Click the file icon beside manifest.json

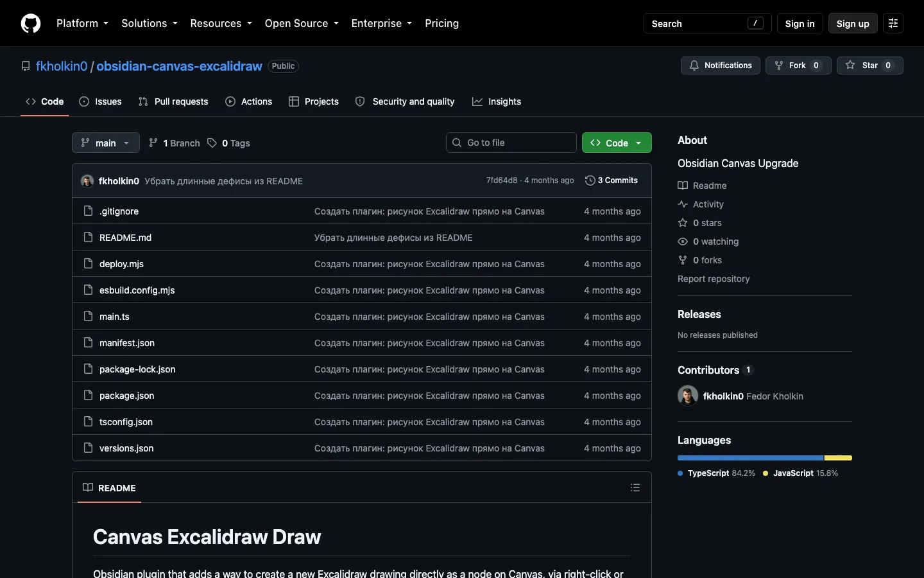[x=89, y=343]
